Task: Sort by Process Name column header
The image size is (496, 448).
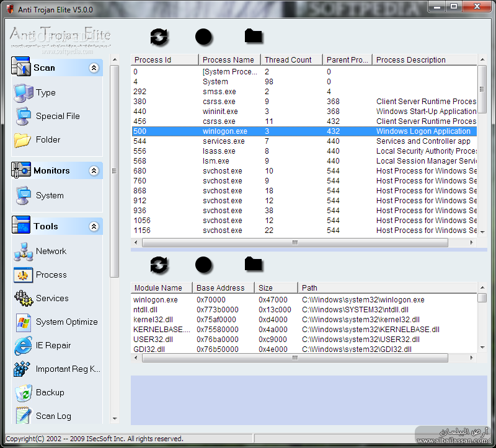Action: click(228, 60)
